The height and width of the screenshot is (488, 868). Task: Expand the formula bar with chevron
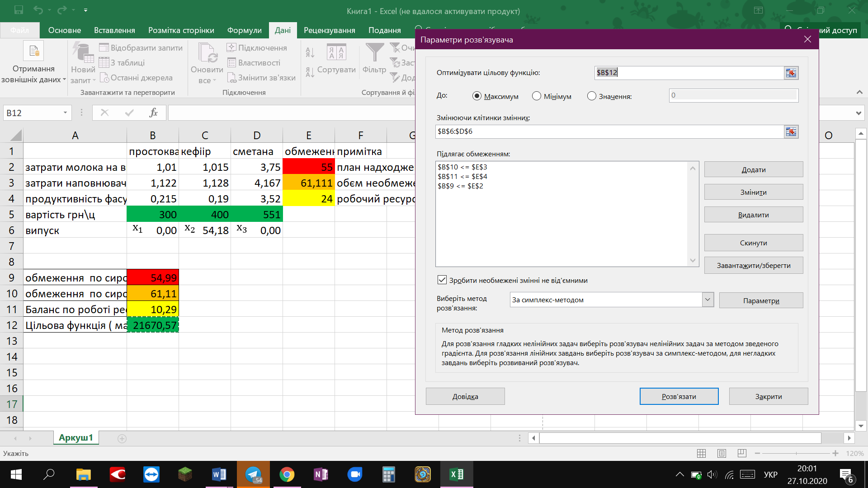(x=859, y=113)
